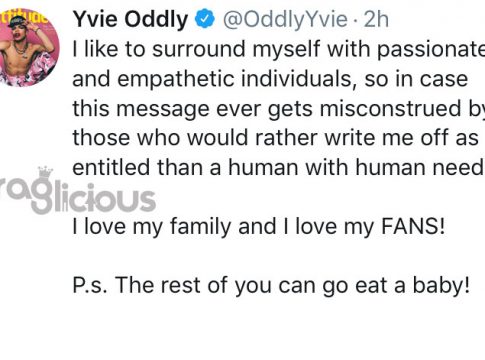The height and width of the screenshot is (360, 485).
Task: Click the gray dragilicious watermark logo
Action: (x=77, y=191)
